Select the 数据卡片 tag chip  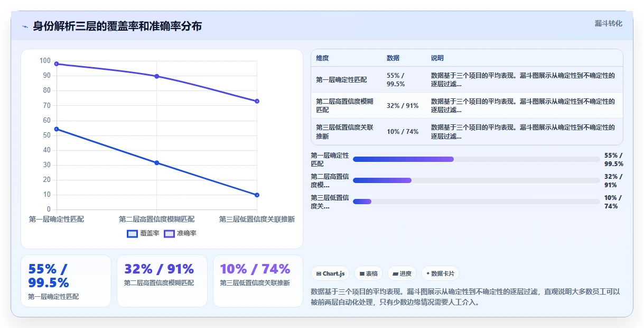coord(440,274)
